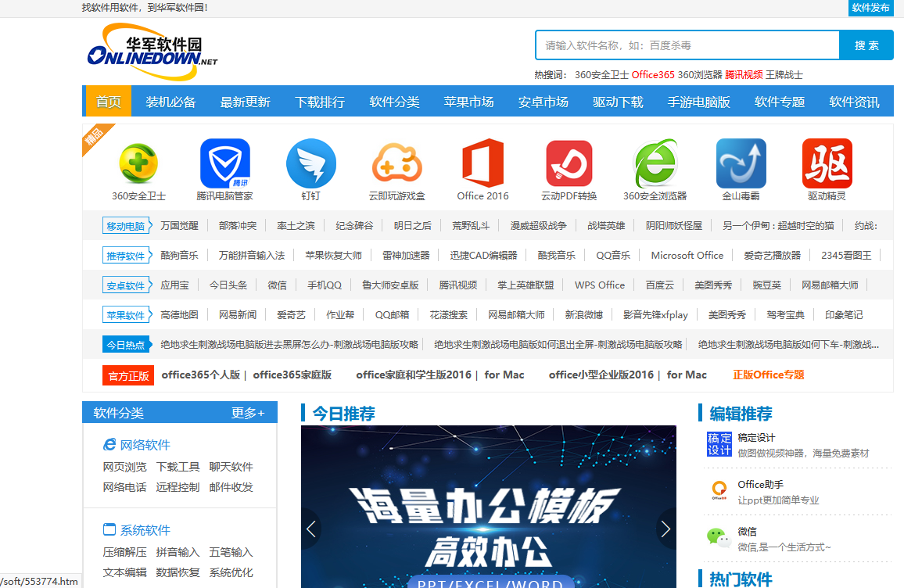Select the 钉钉 app icon
Screen dimensions: 904x588
pos(310,162)
